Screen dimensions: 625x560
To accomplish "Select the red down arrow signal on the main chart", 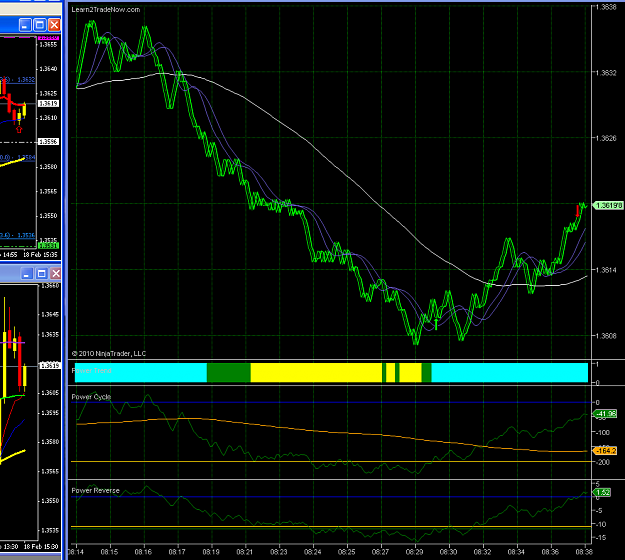I will click(x=577, y=211).
